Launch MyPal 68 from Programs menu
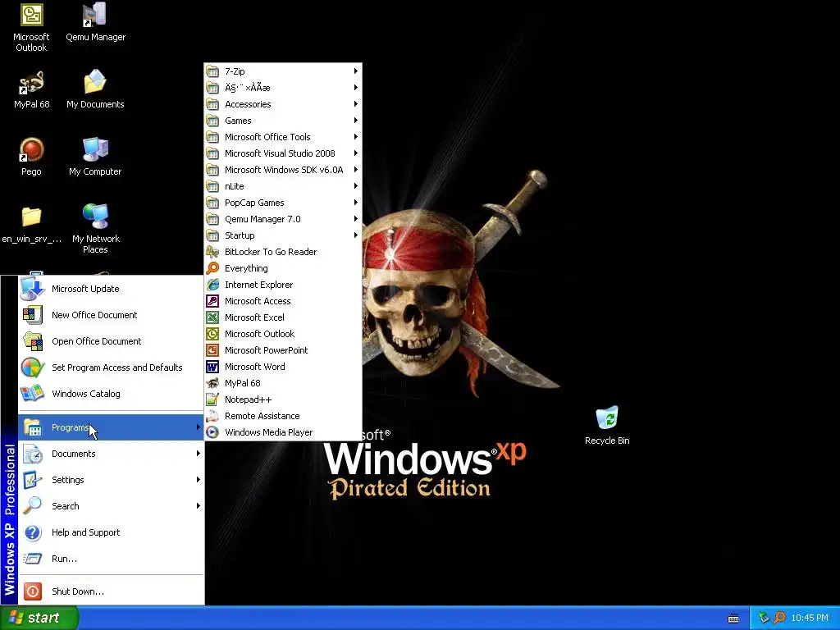 point(283,383)
